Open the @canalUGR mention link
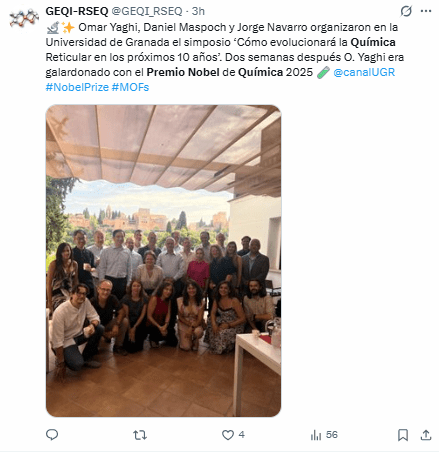 click(x=364, y=72)
